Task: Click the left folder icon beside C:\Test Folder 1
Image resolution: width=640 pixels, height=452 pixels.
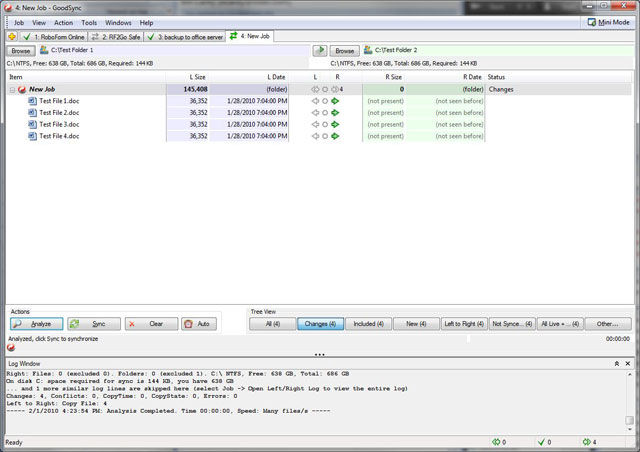Action: click(x=44, y=50)
